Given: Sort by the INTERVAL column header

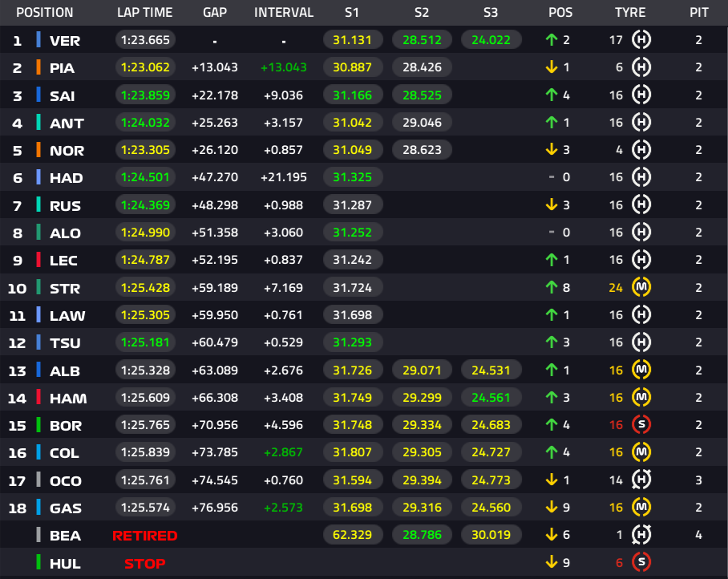Looking at the screenshot, I should pos(284,13).
